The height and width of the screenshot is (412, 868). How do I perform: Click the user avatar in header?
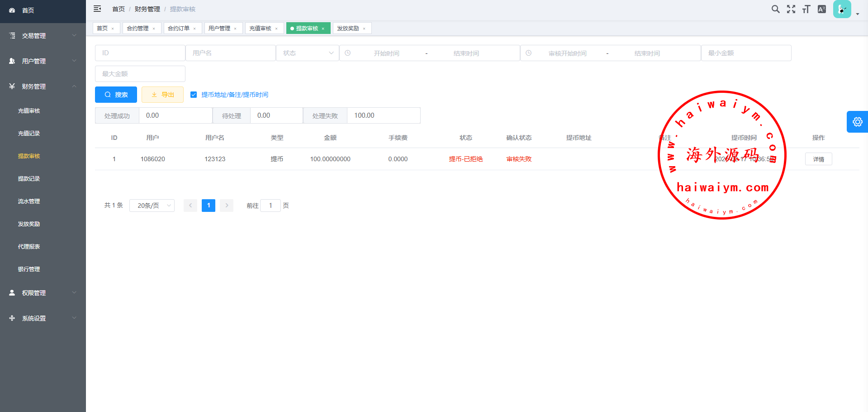click(842, 9)
